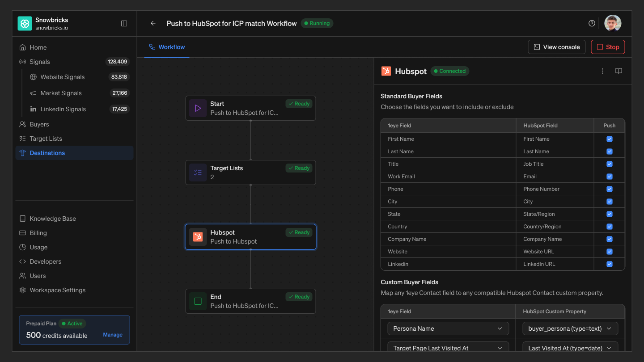The image size is (644, 362).
Task: Stop the running workflow
Action: pyautogui.click(x=608, y=47)
